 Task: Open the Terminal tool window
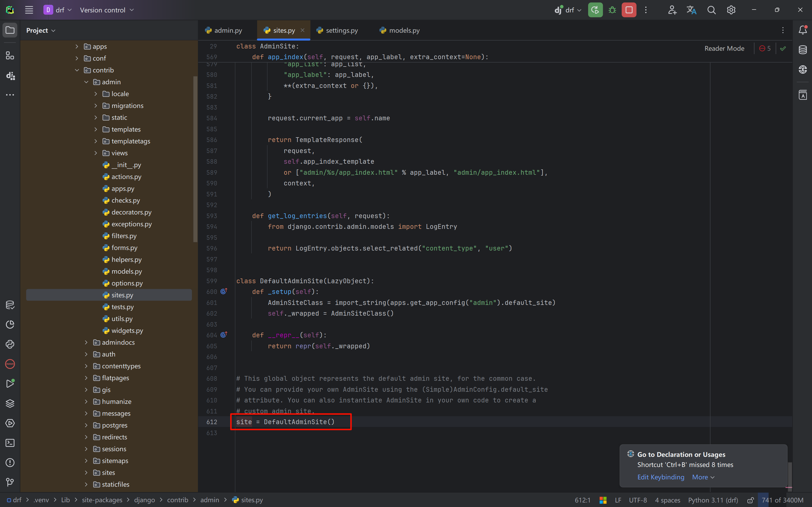point(10,443)
